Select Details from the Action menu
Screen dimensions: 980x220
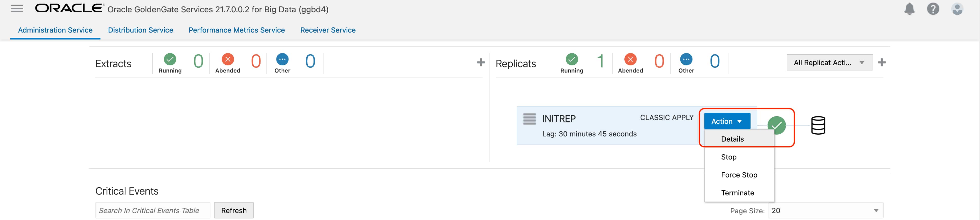coord(732,139)
